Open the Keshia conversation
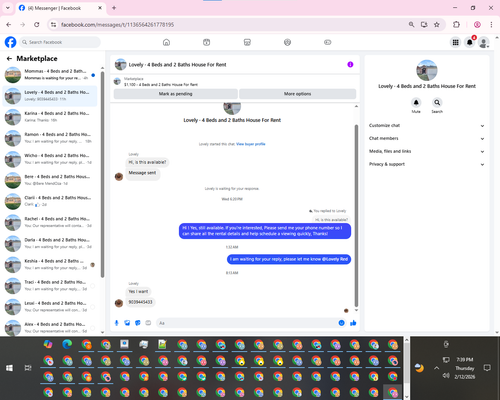 [50, 264]
